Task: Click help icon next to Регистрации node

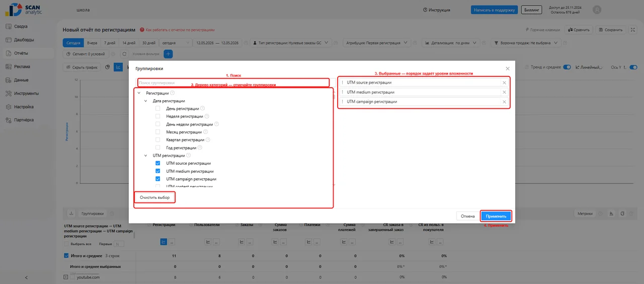Action: 173,93
